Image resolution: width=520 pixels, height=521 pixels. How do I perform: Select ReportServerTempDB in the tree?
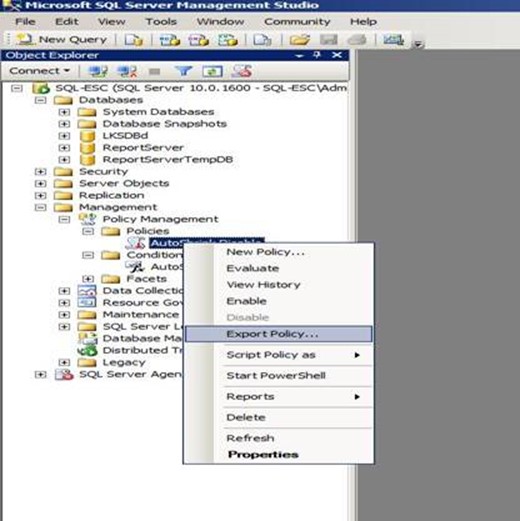tap(168, 160)
